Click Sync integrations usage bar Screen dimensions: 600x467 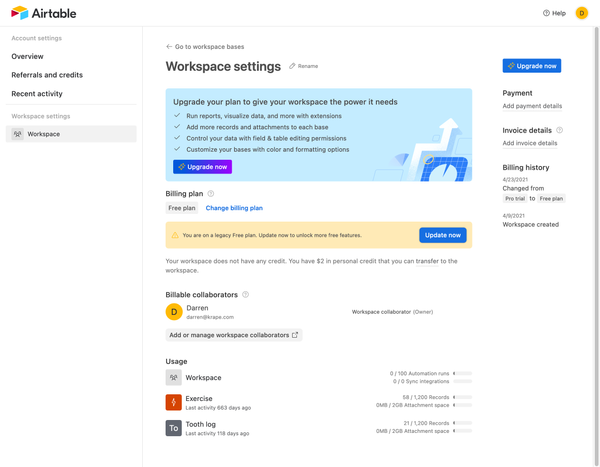463,381
